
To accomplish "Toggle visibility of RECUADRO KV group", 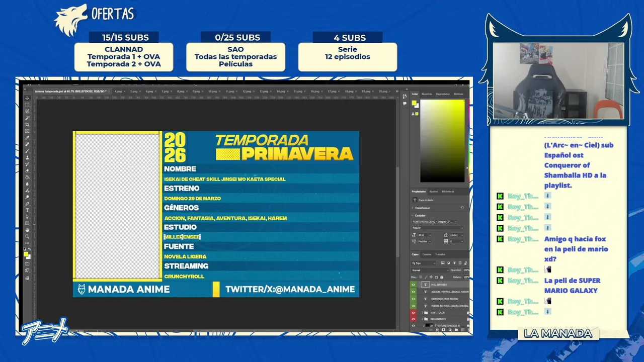I will tap(414, 319).
